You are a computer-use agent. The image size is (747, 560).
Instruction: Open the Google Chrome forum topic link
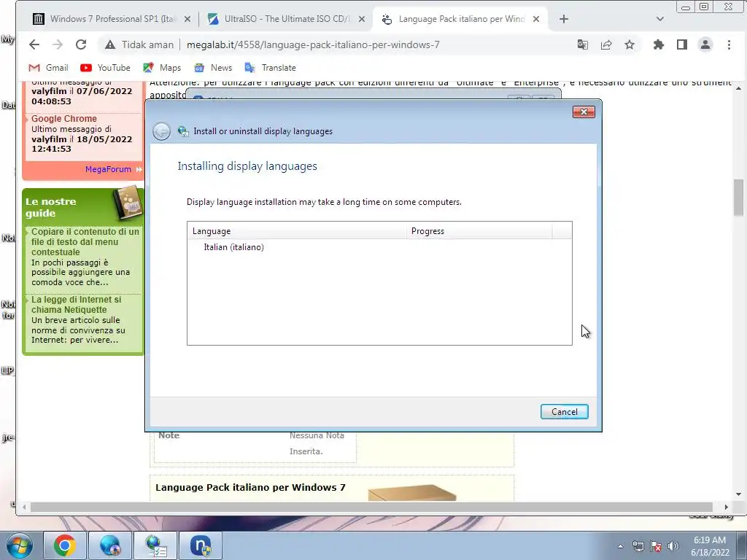pos(64,119)
